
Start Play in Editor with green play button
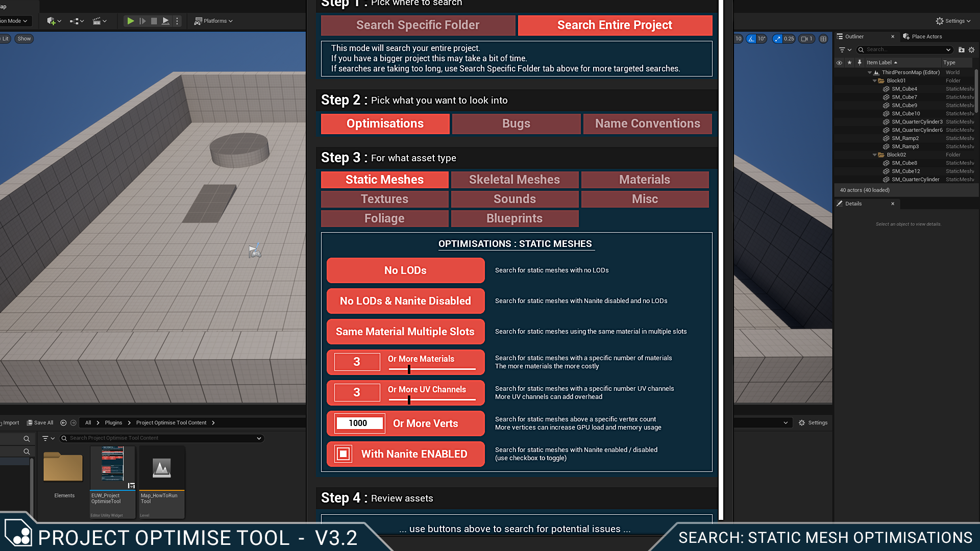pyautogui.click(x=131, y=21)
